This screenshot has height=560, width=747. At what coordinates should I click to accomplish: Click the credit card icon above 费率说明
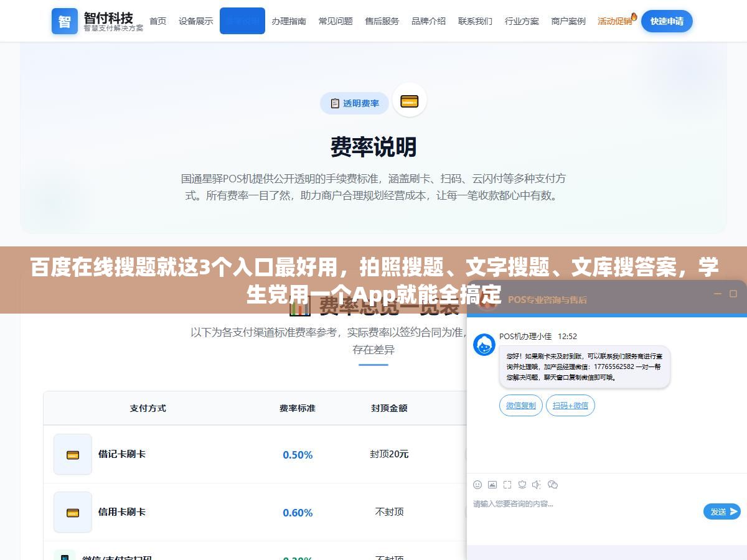(x=409, y=101)
